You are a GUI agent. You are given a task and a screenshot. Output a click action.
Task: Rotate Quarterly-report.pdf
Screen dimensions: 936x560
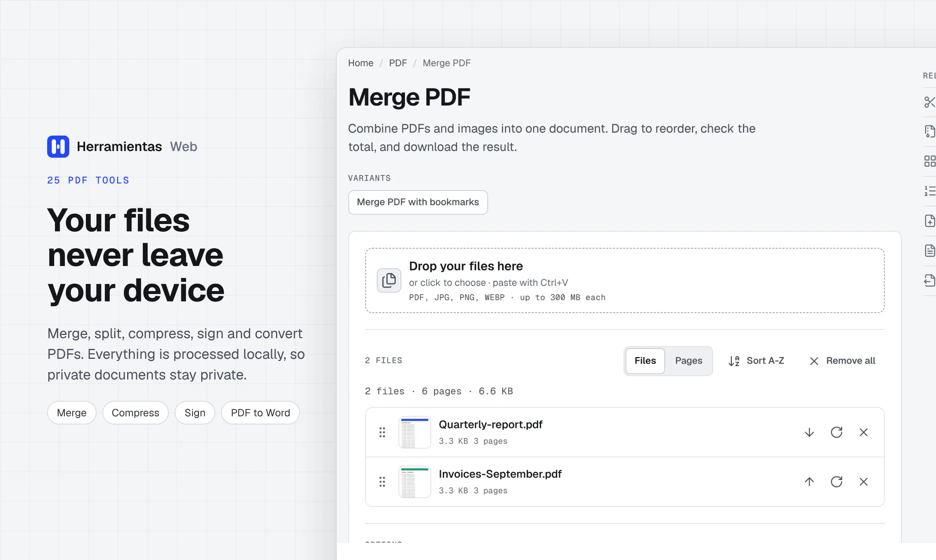pos(837,432)
